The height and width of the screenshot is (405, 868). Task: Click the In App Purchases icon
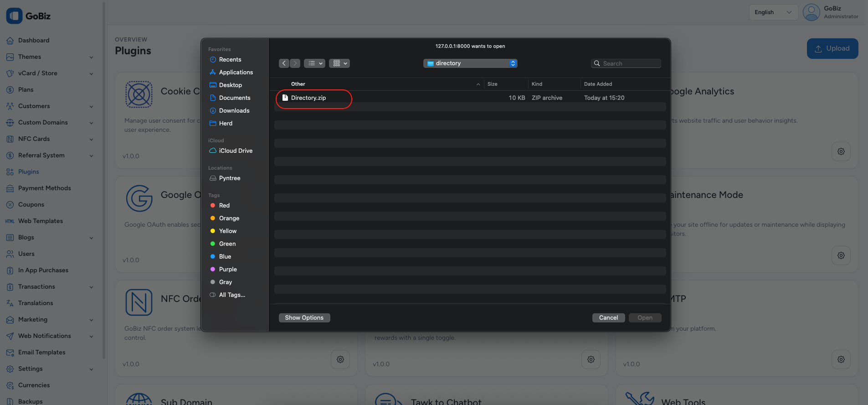tap(10, 270)
